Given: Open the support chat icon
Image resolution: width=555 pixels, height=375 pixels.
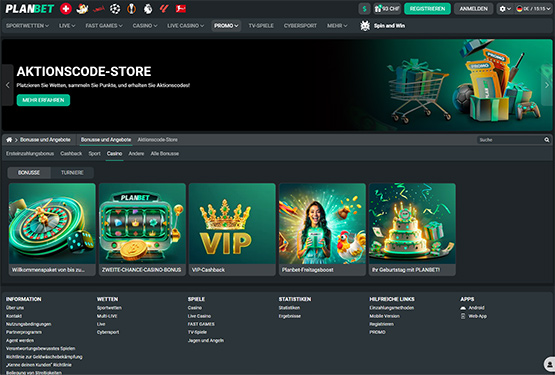Looking at the screenshot, I should click(x=549, y=364).
